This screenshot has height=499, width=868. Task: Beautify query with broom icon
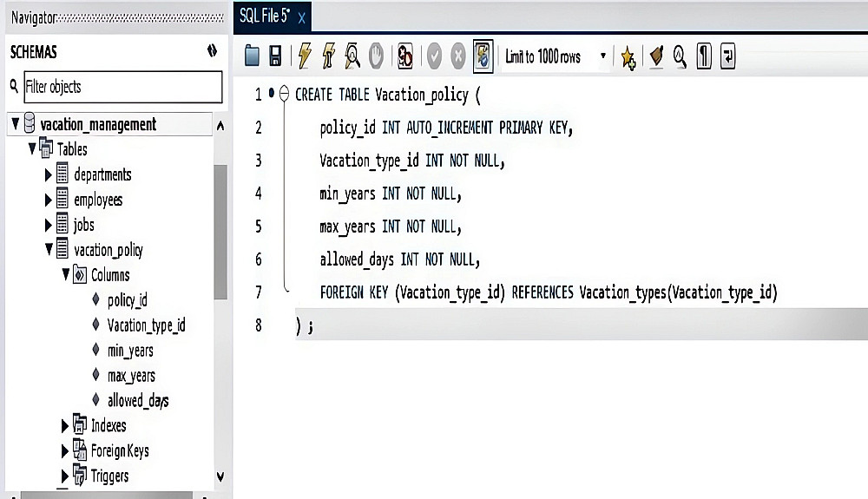pos(656,56)
